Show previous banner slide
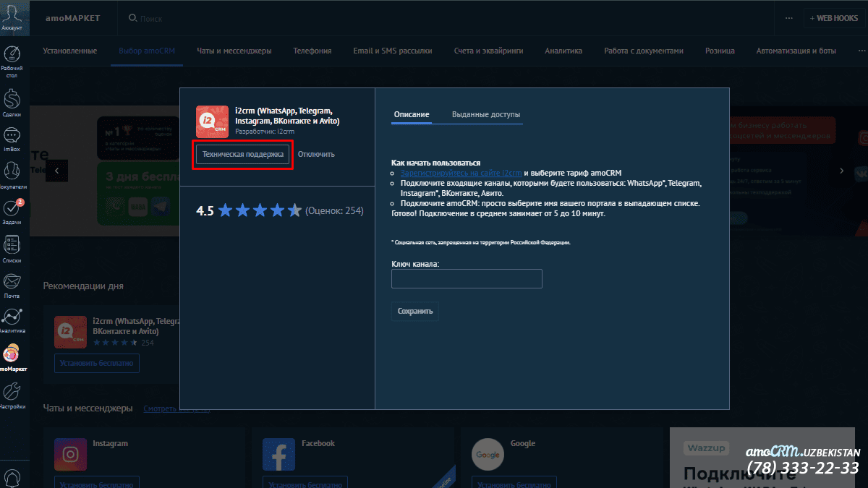Viewport: 868px width, 488px height. coord(56,171)
